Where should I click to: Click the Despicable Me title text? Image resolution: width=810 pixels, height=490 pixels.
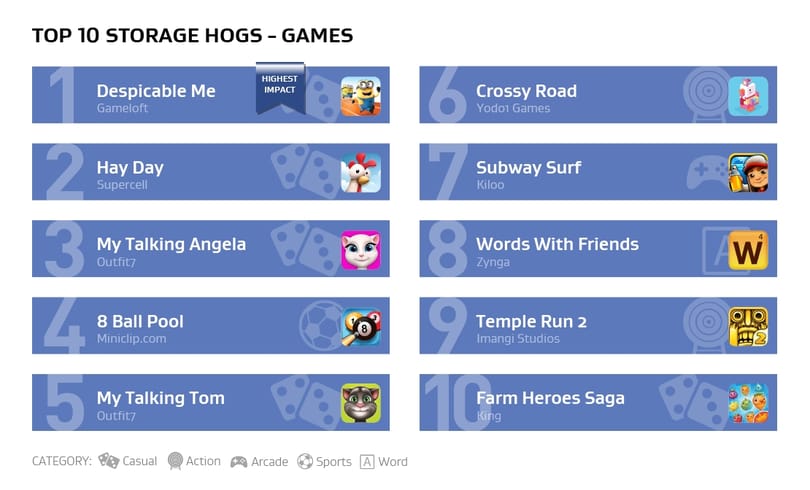(156, 91)
